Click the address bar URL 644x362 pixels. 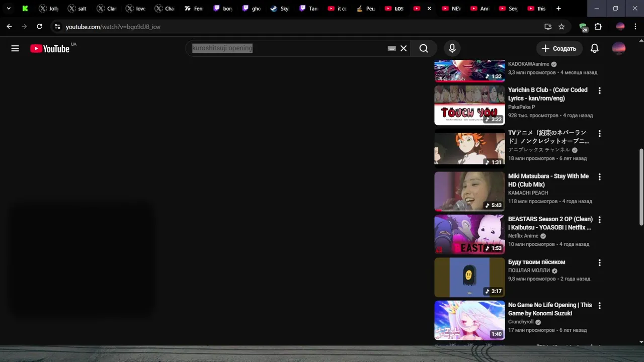click(113, 27)
